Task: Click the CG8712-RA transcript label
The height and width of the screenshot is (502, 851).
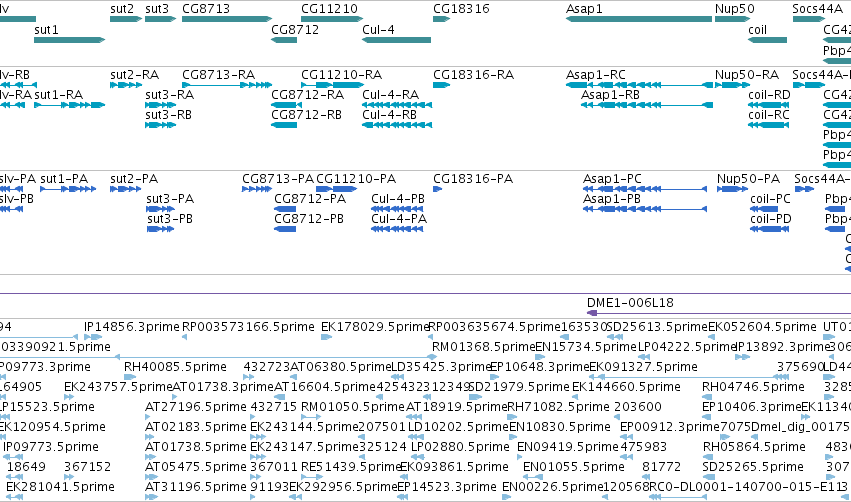Action: coord(307,94)
